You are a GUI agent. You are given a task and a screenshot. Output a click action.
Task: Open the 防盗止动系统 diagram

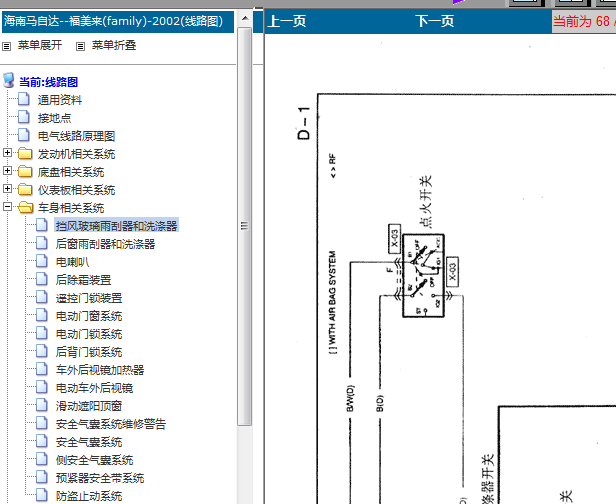pos(89,496)
